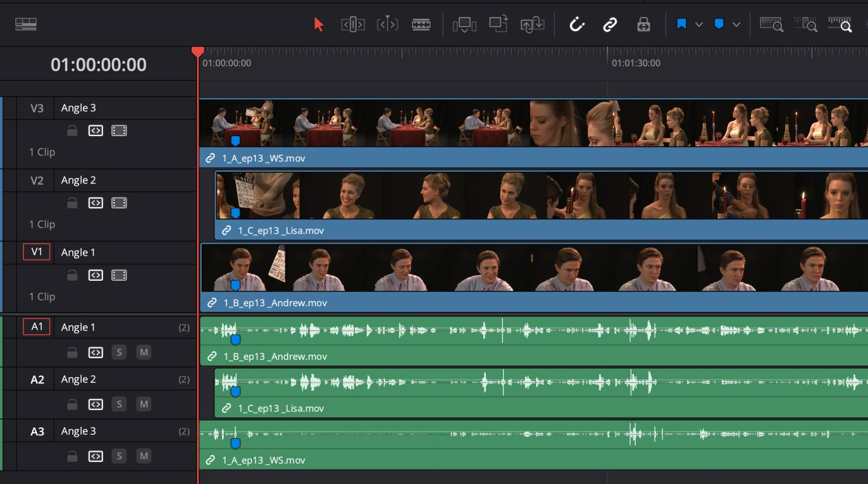Screen dimensions: 868x484
Task: Click the Insert Clip toolbar icon
Action: pos(464,24)
